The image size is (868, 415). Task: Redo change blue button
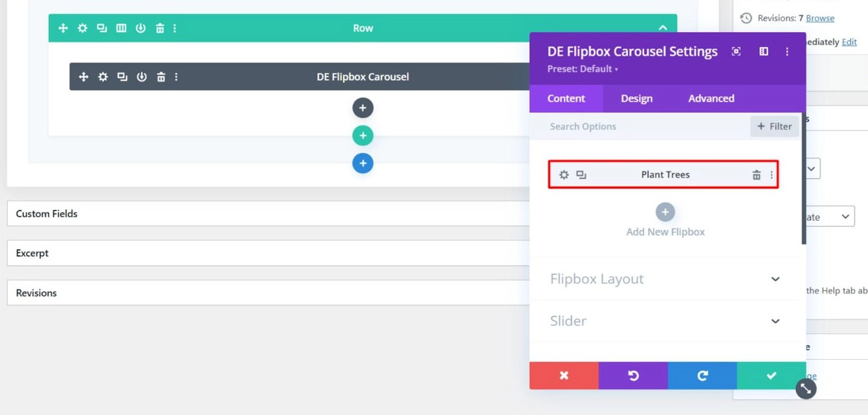[702, 376]
